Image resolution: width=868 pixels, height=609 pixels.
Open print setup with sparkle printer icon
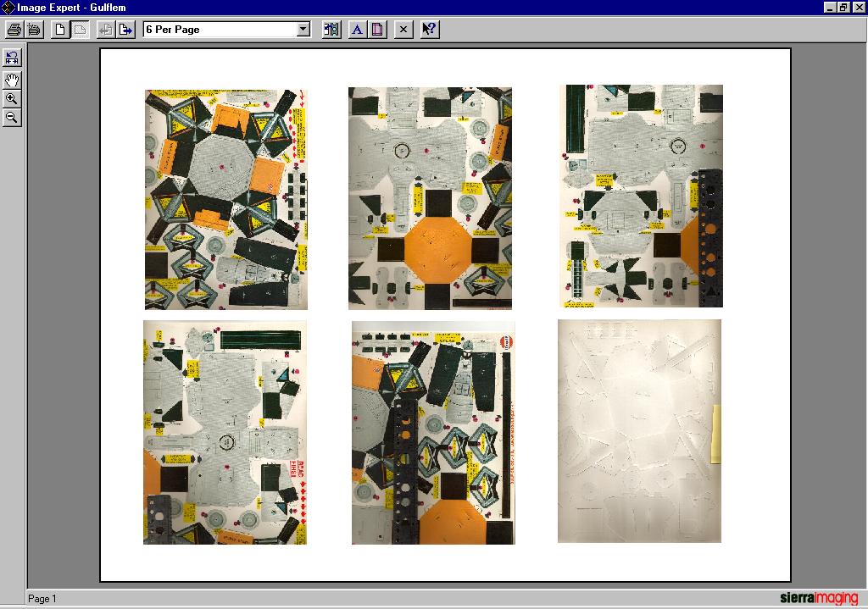34,30
